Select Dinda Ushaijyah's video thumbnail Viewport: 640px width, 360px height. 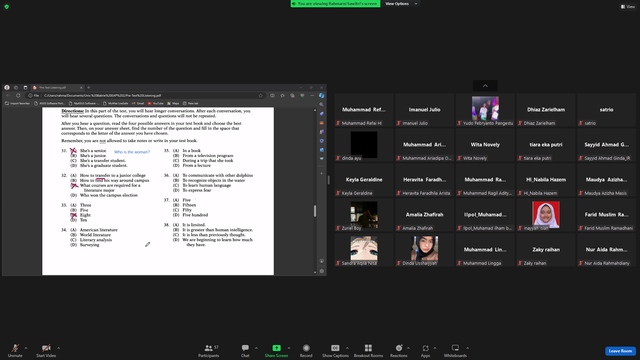point(424,250)
